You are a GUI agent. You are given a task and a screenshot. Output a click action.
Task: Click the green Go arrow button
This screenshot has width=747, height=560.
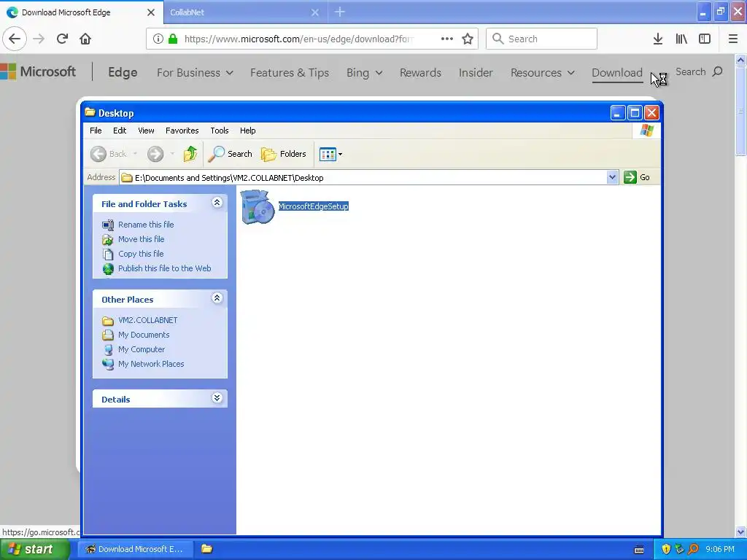(x=630, y=177)
